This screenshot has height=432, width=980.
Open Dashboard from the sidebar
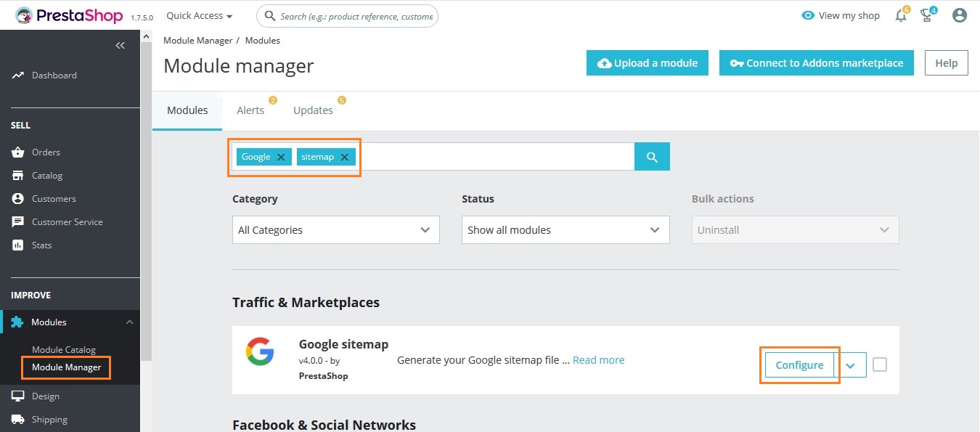coord(54,76)
